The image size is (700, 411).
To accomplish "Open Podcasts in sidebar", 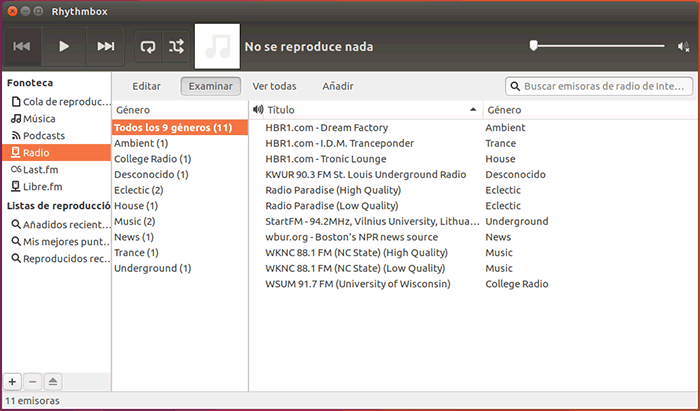I will (x=57, y=136).
